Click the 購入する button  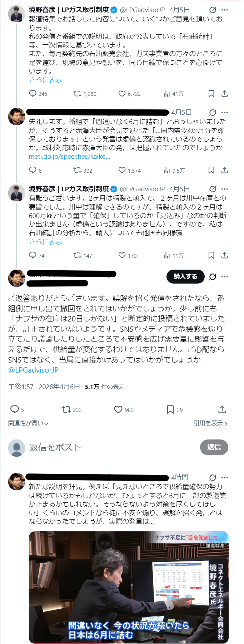(x=185, y=276)
